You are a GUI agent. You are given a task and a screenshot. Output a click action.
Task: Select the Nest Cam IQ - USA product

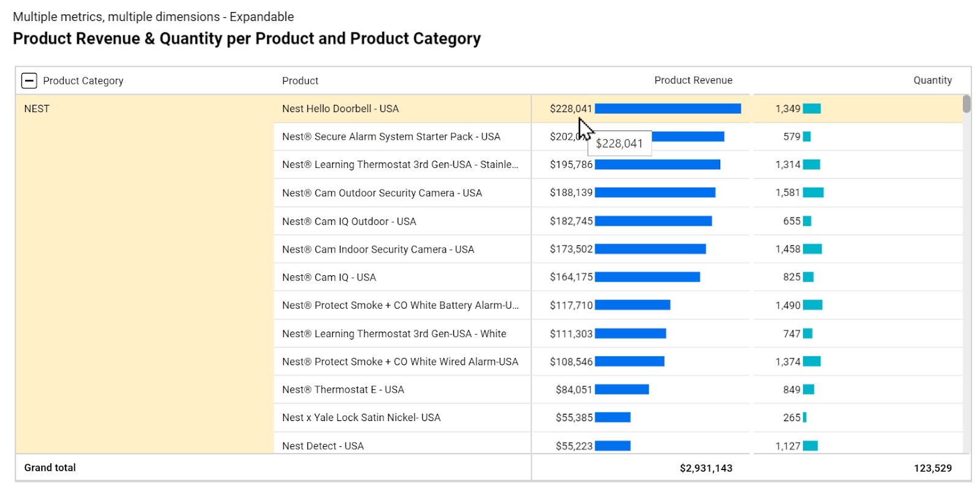coord(329,277)
